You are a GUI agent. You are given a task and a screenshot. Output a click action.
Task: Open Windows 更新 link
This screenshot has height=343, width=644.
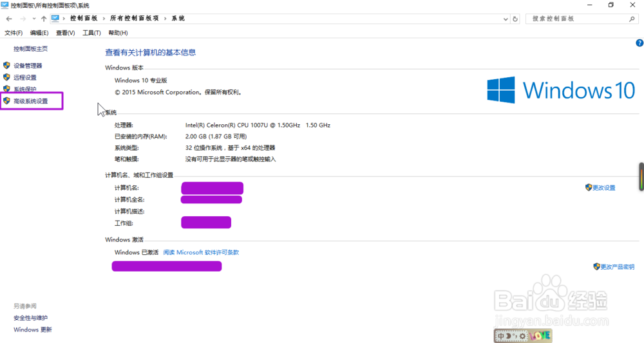[32, 330]
